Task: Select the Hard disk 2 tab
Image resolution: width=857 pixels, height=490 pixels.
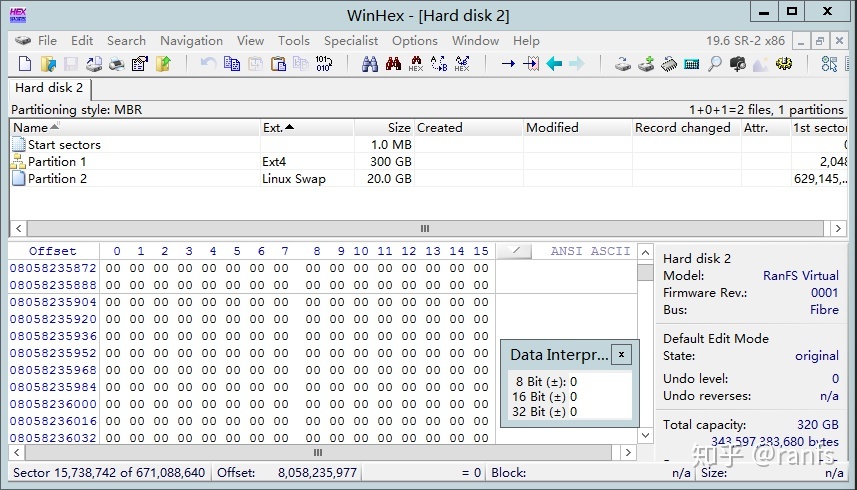Action: tap(49, 88)
